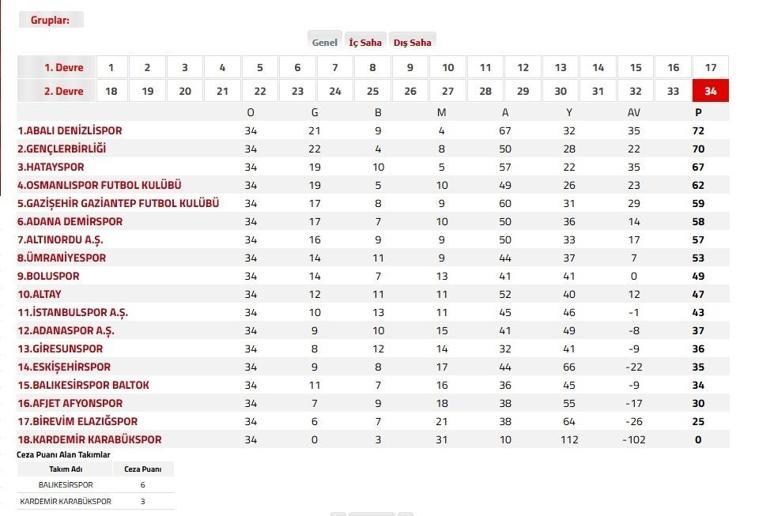
Task: Open the Dış Saha tab
Action: pyautogui.click(x=412, y=42)
